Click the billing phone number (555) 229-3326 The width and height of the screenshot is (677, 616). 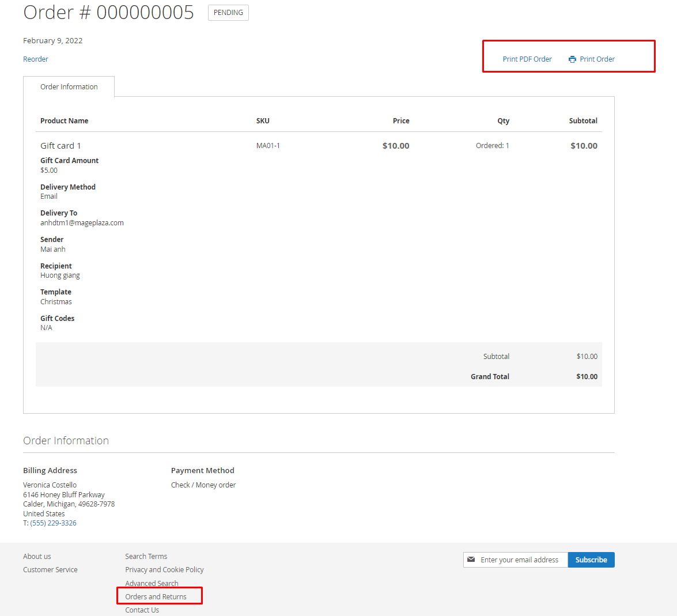point(53,523)
